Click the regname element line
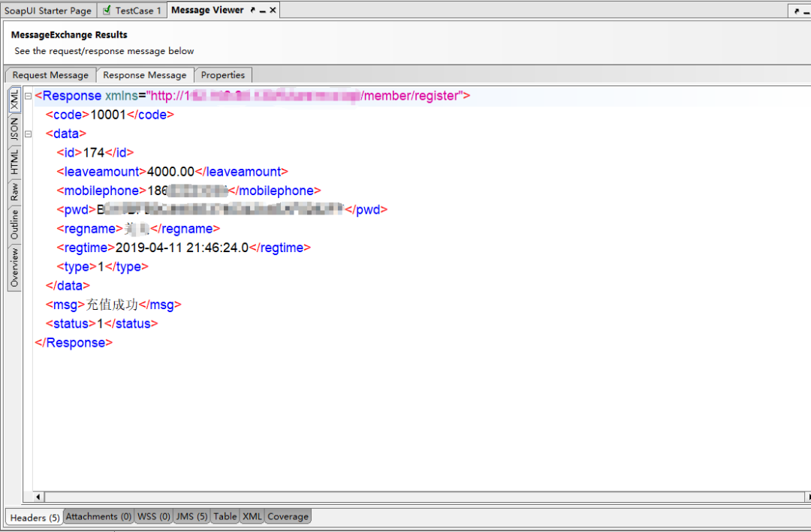Viewport: 811px width, 532px height. [138, 229]
